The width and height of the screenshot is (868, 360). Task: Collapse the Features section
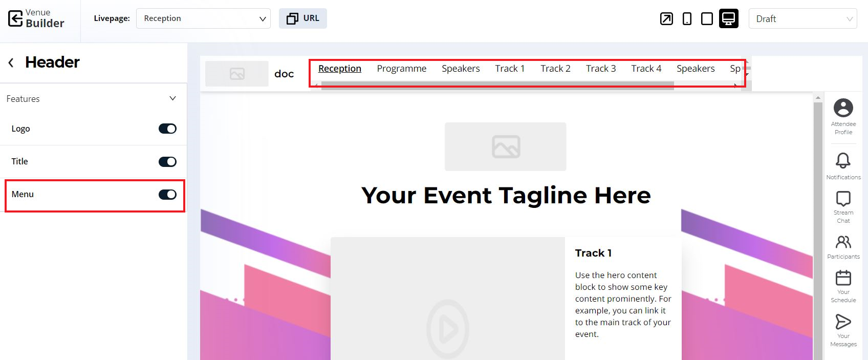click(172, 98)
